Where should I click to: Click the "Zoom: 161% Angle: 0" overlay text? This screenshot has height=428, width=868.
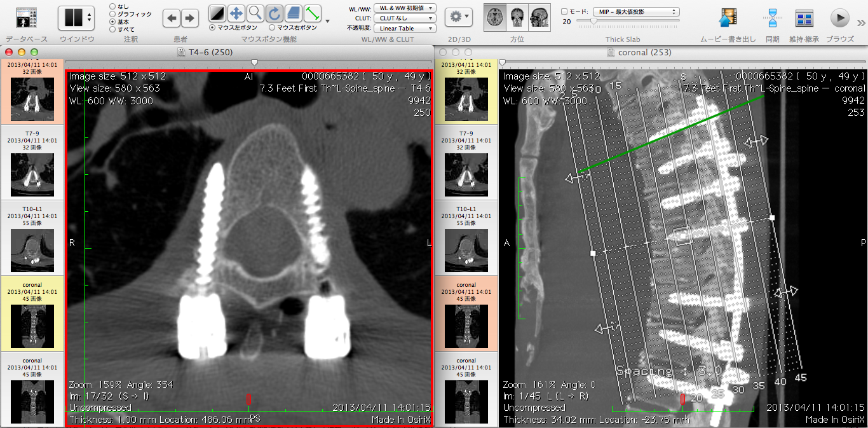pyautogui.click(x=550, y=385)
